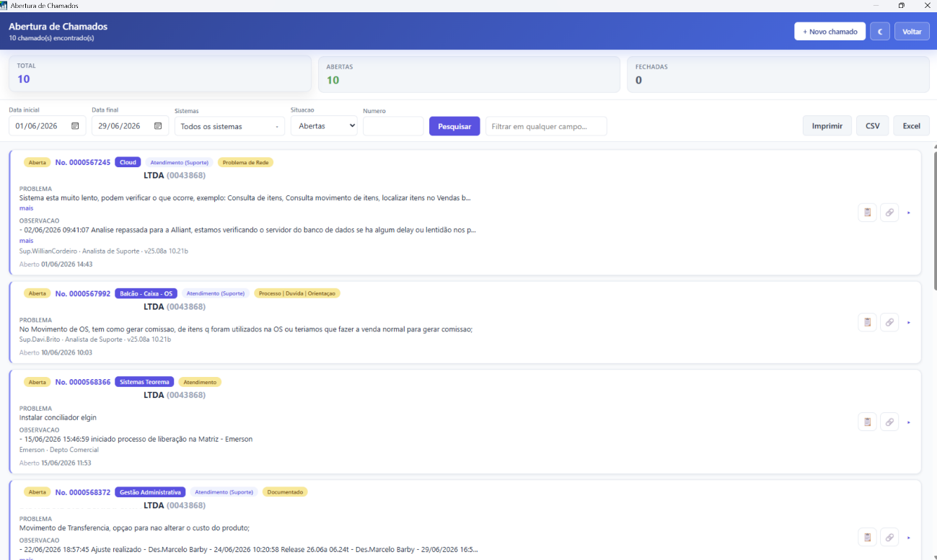Export tickets as CSV
937x560 pixels.
tap(873, 125)
